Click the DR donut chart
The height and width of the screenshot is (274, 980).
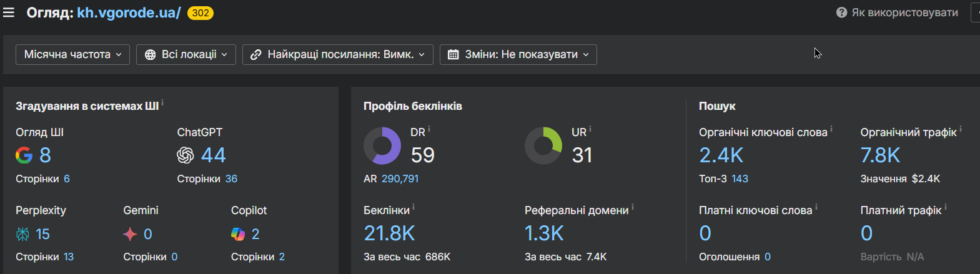(x=382, y=145)
